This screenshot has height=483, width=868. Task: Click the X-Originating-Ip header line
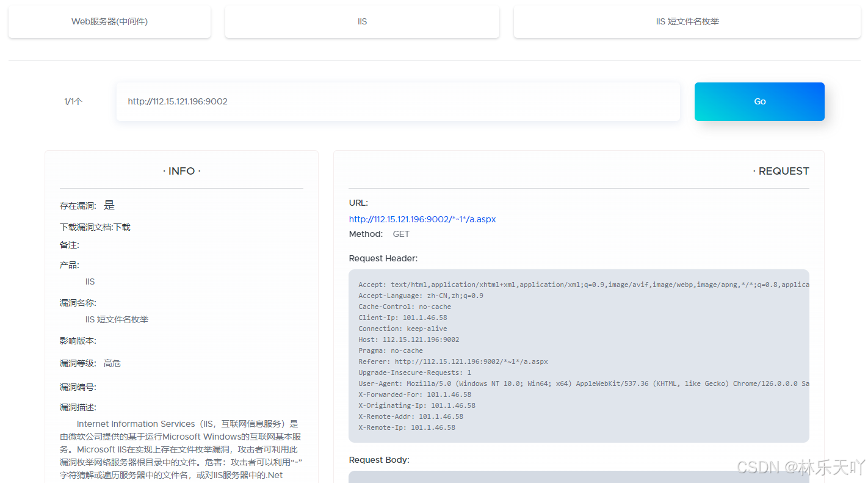[x=417, y=405]
